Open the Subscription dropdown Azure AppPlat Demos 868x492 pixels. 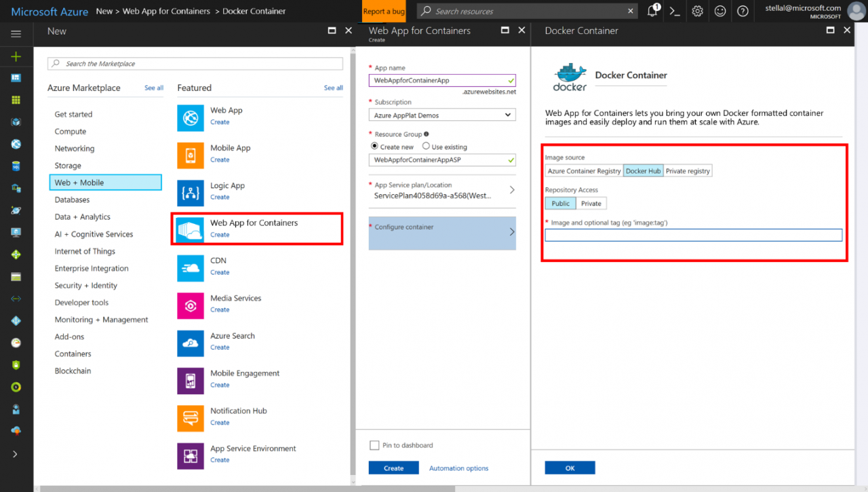pyautogui.click(x=441, y=114)
